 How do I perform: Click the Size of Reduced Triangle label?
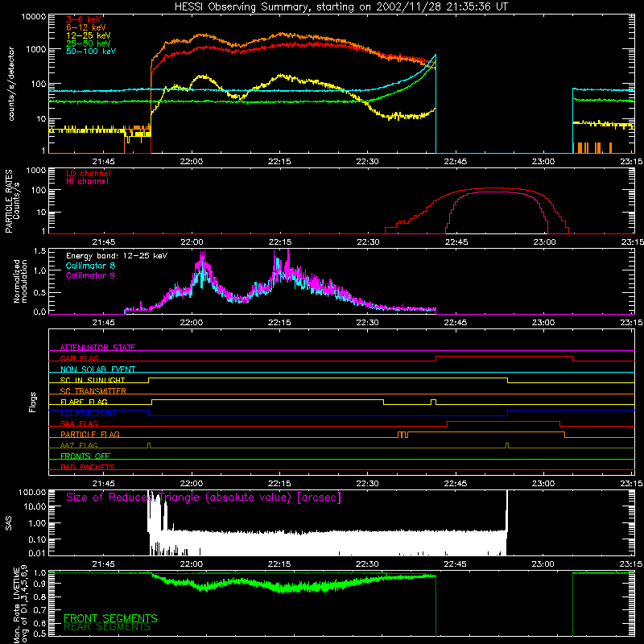click(x=204, y=497)
